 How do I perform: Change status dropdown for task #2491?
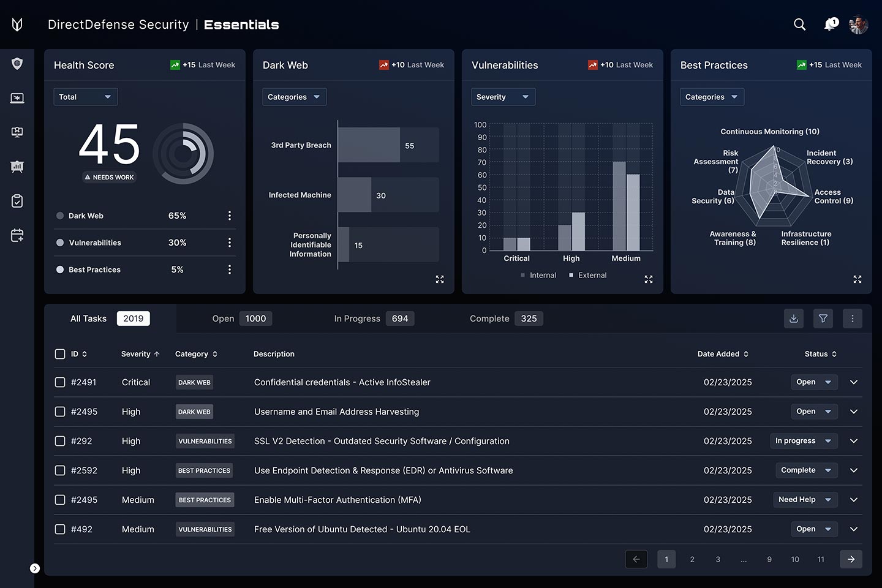814,382
